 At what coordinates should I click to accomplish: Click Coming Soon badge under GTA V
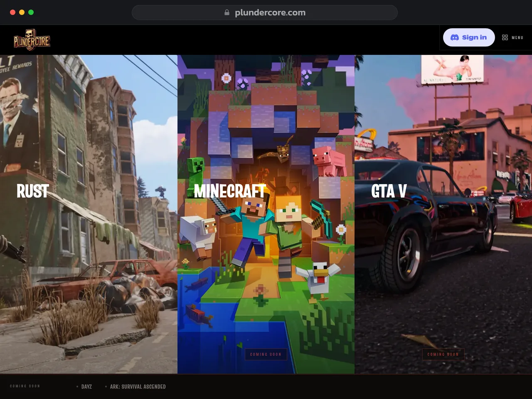(443, 354)
